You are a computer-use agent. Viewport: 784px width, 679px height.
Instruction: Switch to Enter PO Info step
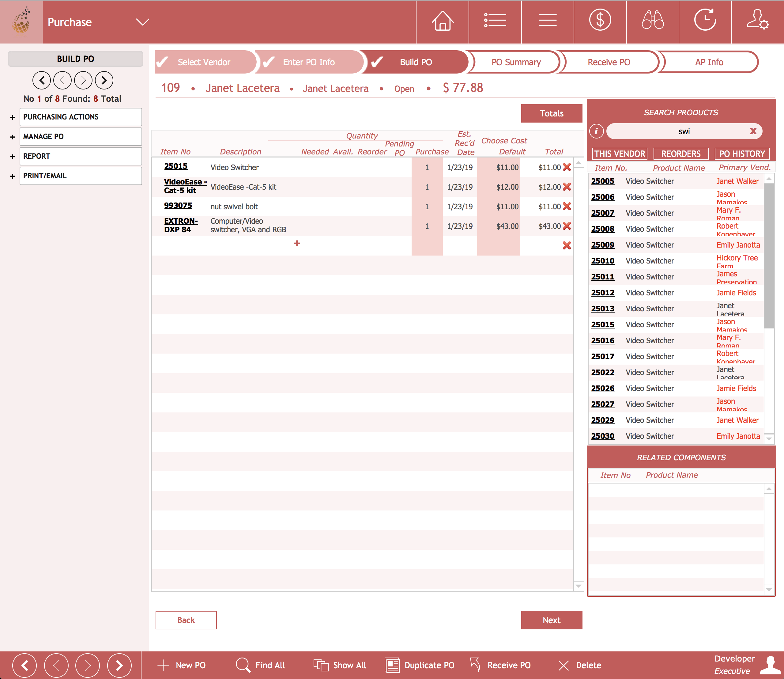309,62
